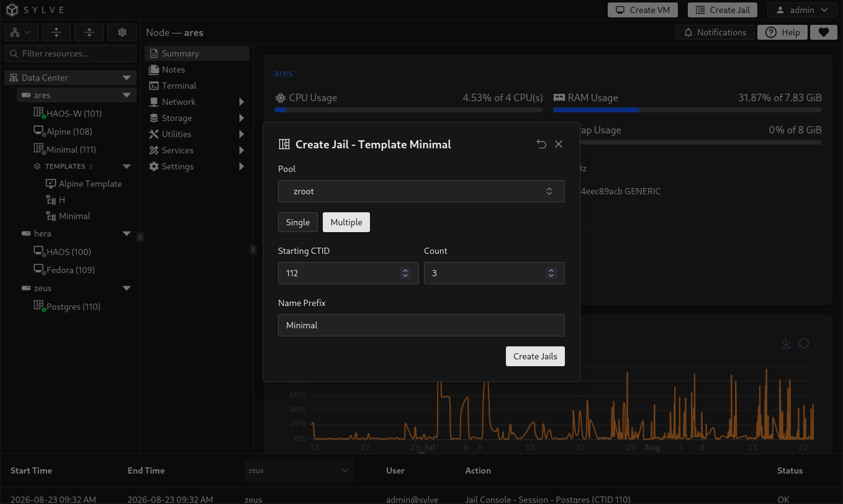Click the Minimal template icon

tap(51, 216)
